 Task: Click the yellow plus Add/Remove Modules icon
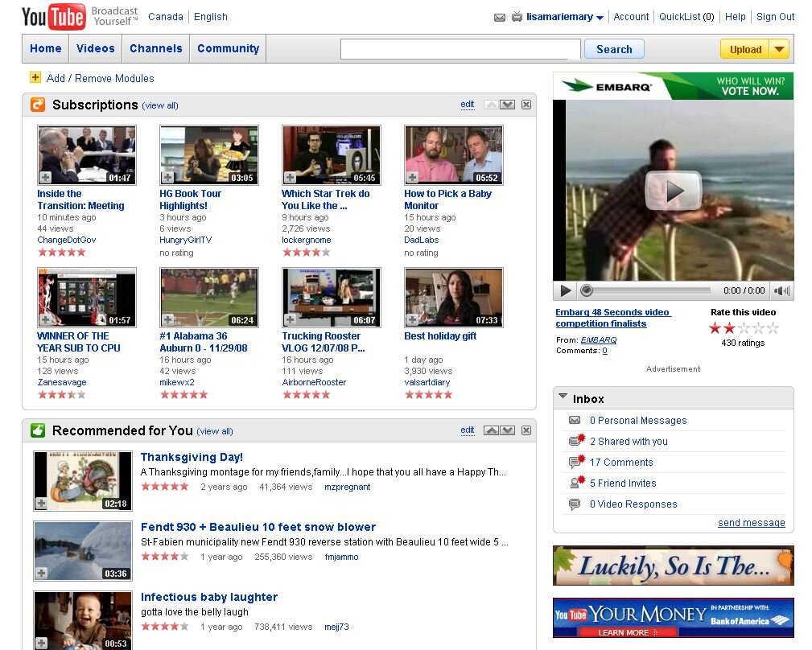coord(35,78)
